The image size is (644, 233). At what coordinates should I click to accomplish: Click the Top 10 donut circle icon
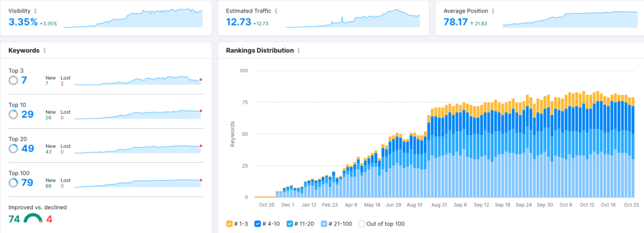click(x=13, y=114)
